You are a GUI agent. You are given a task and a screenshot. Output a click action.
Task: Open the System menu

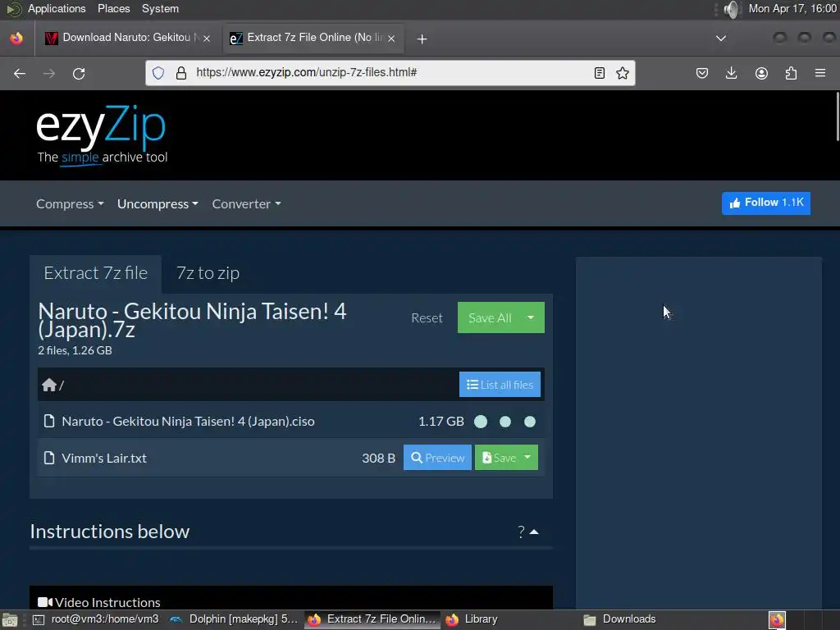[160, 8]
